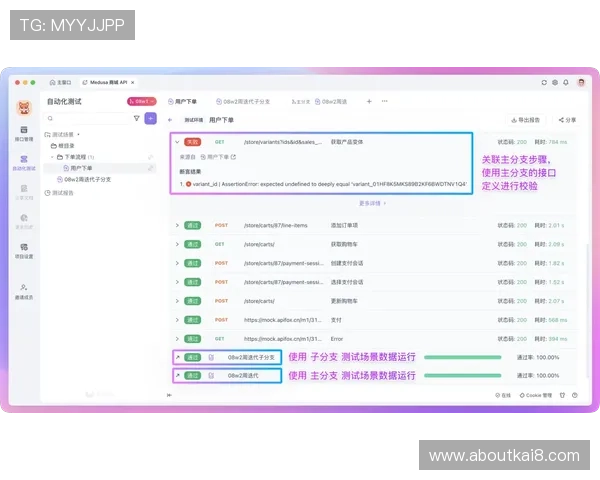The image size is (600, 480).
Task: Click the 在线 status in the bottom bar
Action: (x=503, y=395)
